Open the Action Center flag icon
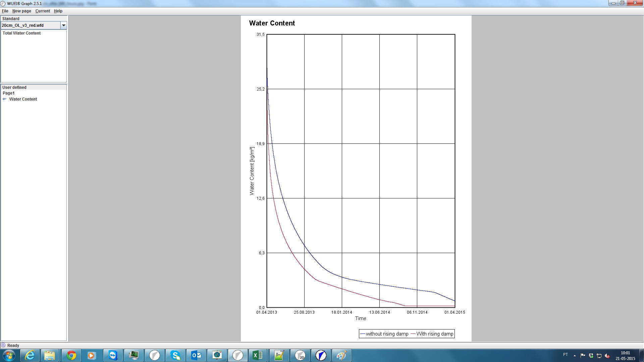The image size is (644, 362). [583, 355]
